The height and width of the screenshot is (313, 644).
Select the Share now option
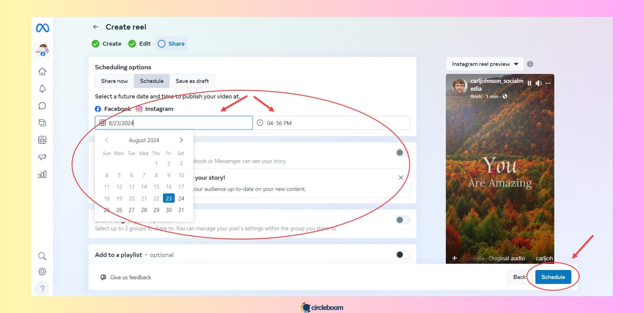coord(114,81)
